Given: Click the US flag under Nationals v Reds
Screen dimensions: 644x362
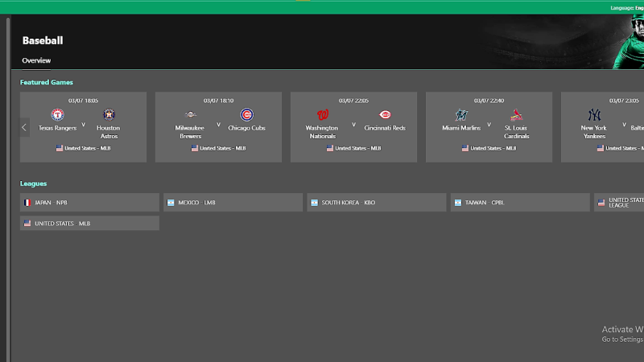Looking at the screenshot, I should point(330,148).
